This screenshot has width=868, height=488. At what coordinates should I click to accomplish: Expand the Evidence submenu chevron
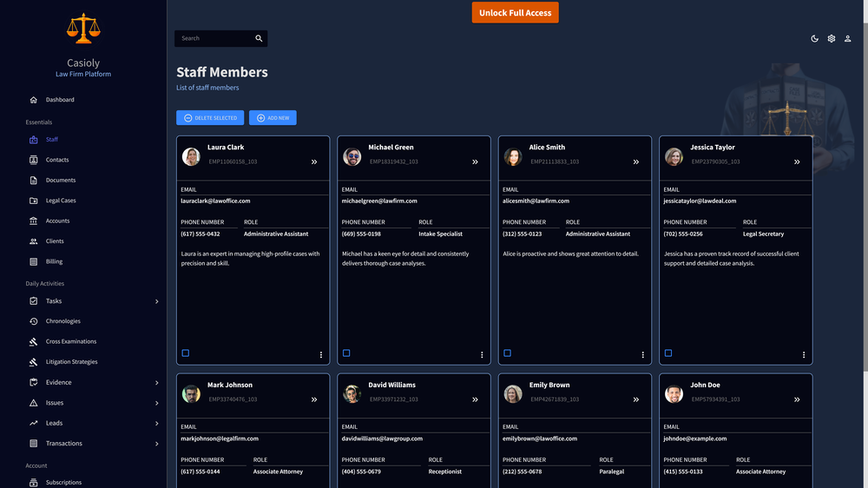(156, 383)
